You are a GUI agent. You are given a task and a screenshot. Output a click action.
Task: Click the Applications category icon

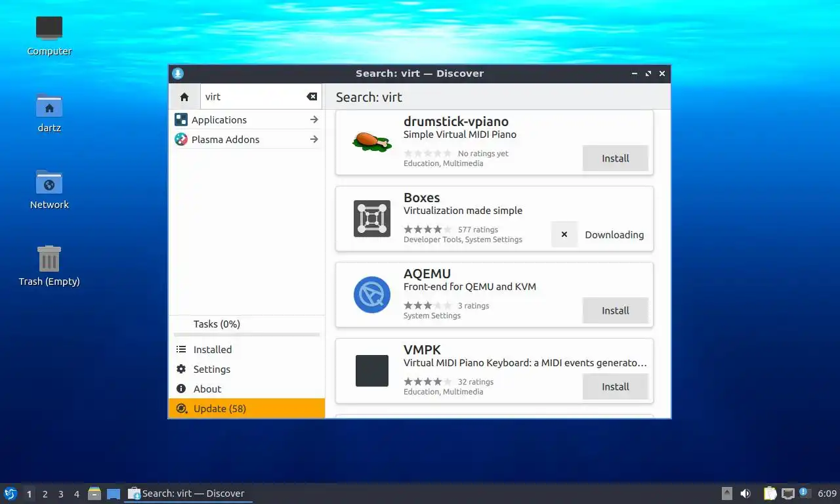pyautogui.click(x=181, y=119)
